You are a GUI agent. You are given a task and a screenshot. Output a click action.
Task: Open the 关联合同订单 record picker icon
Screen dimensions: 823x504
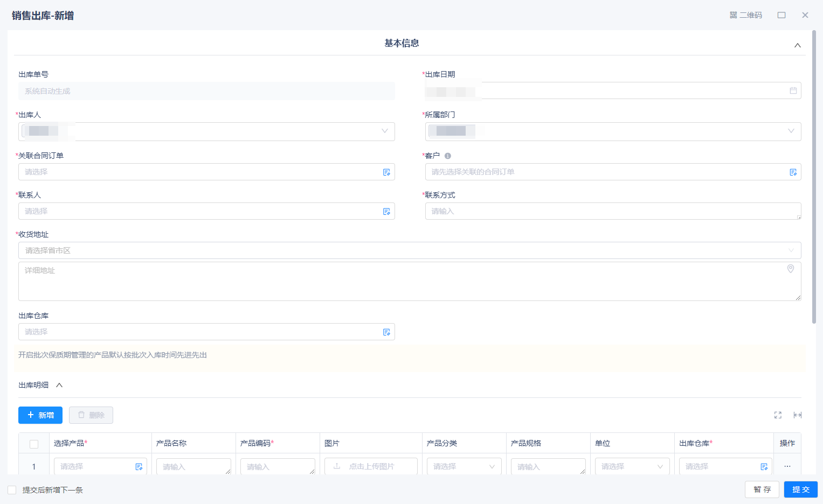(386, 172)
